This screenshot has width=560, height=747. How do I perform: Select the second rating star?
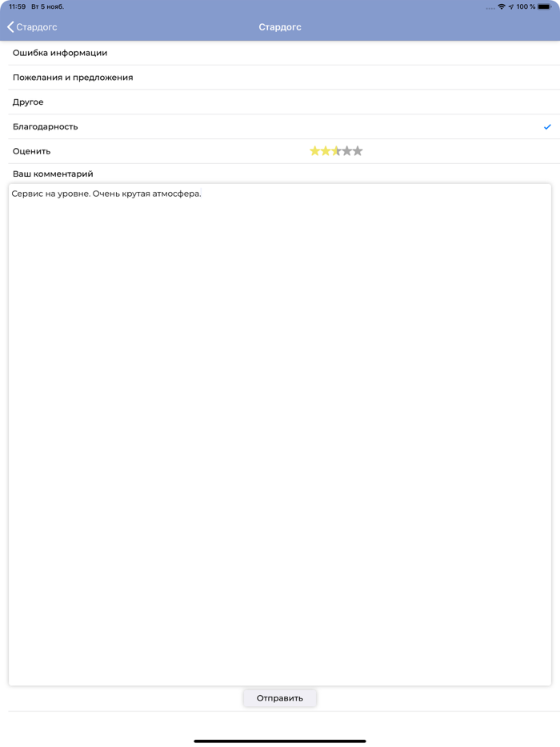pos(326,151)
